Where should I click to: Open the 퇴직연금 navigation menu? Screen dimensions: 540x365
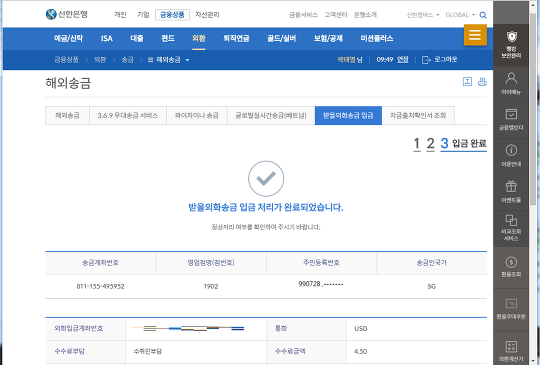click(236, 38)
